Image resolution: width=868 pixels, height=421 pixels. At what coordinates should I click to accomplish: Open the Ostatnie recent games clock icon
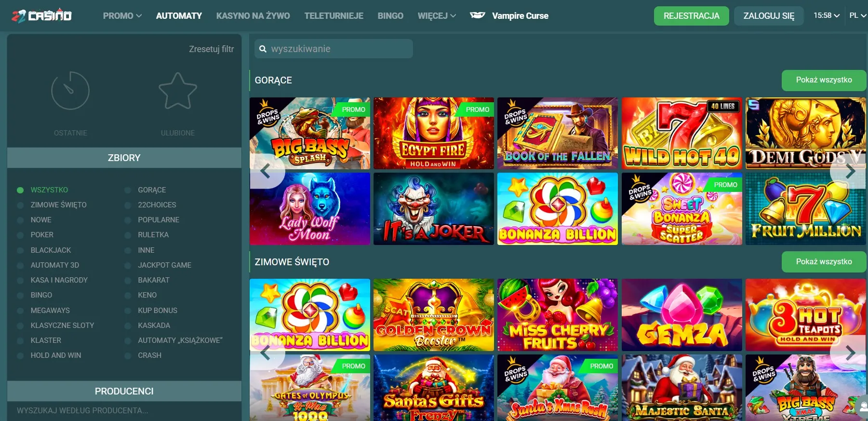pos(70,91)
